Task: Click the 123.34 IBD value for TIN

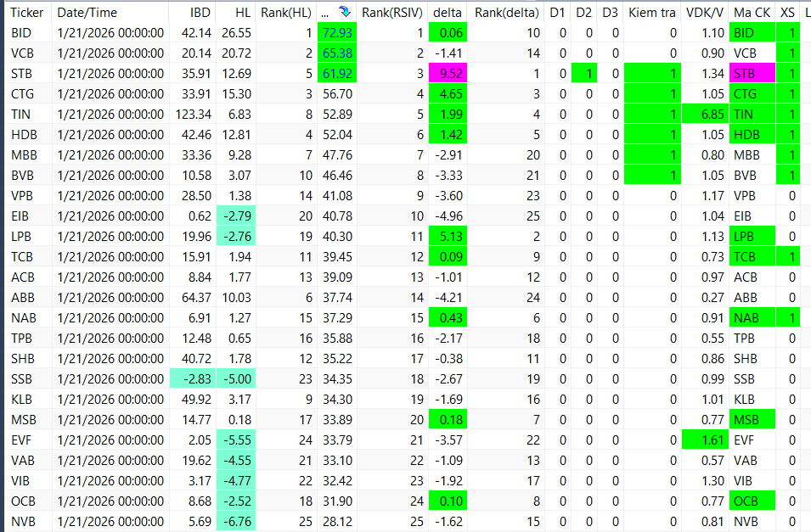Action: (193, 115)
